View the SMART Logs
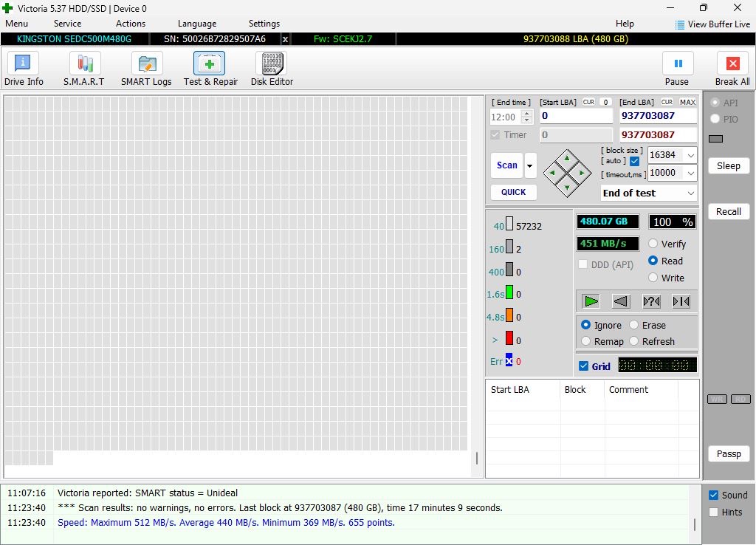The width and height of the screenshot is (756, 545). pos(145,67)
